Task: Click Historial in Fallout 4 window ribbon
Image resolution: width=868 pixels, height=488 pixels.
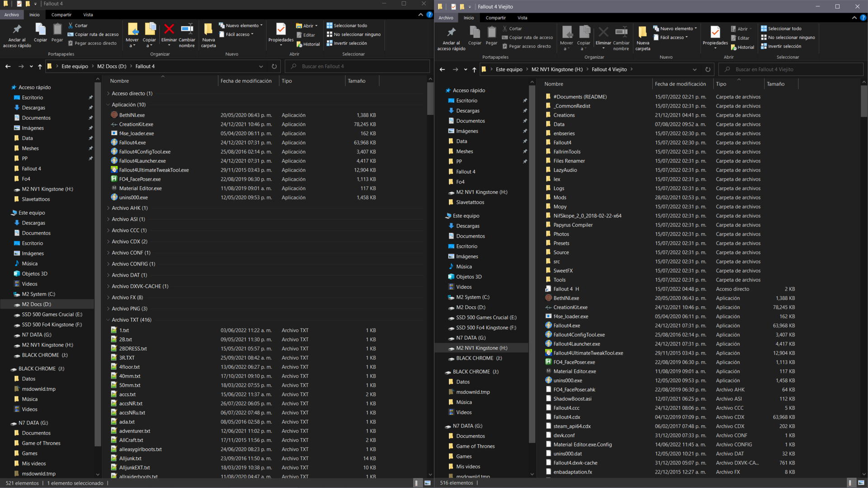Action: [308, 44]
